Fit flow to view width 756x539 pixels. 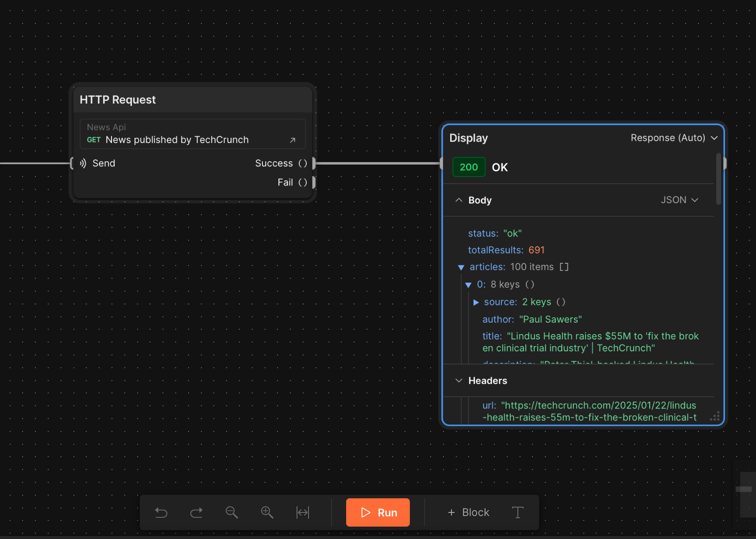pyautogui.click(x=302, y=513)
